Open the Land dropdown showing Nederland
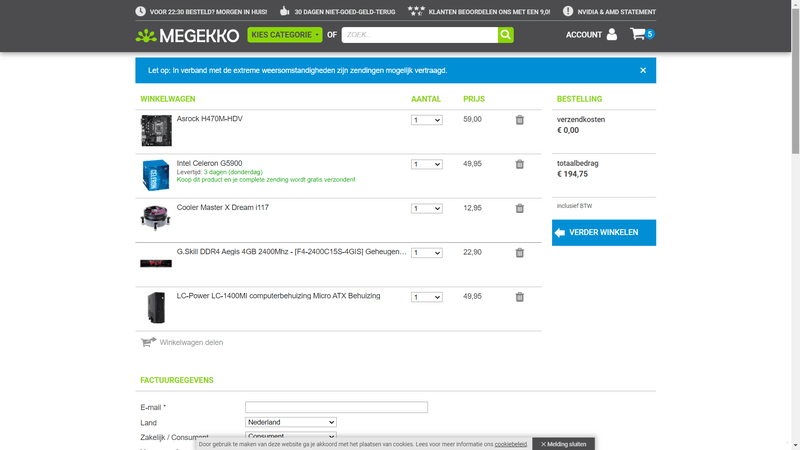 291,422
